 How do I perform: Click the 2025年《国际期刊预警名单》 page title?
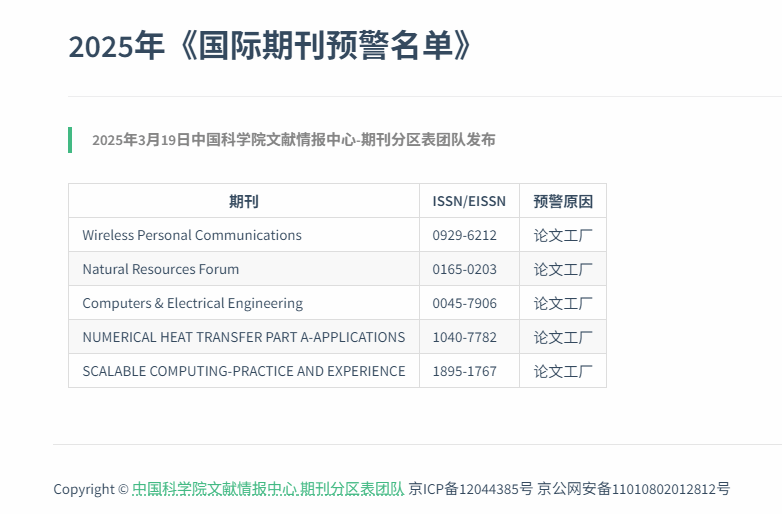coord(270,46)
